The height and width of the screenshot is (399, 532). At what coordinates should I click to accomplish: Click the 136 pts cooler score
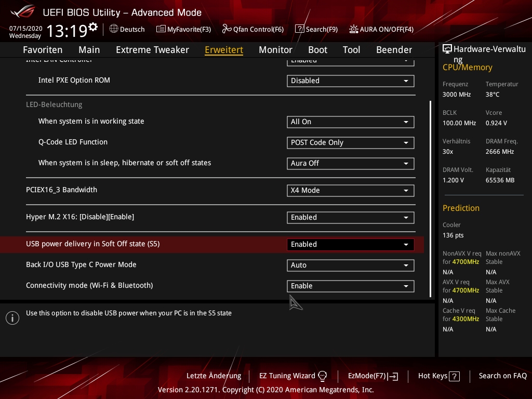pos(453,235)
